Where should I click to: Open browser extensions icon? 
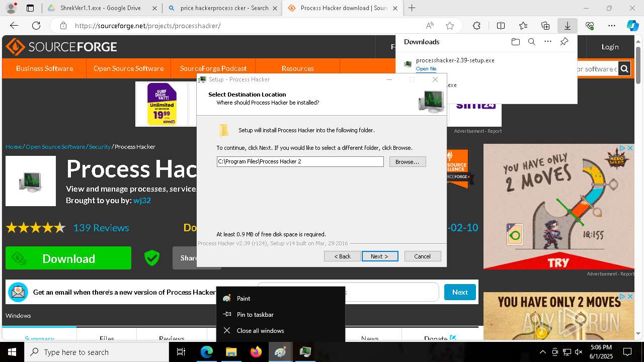(x=476, y=26)
